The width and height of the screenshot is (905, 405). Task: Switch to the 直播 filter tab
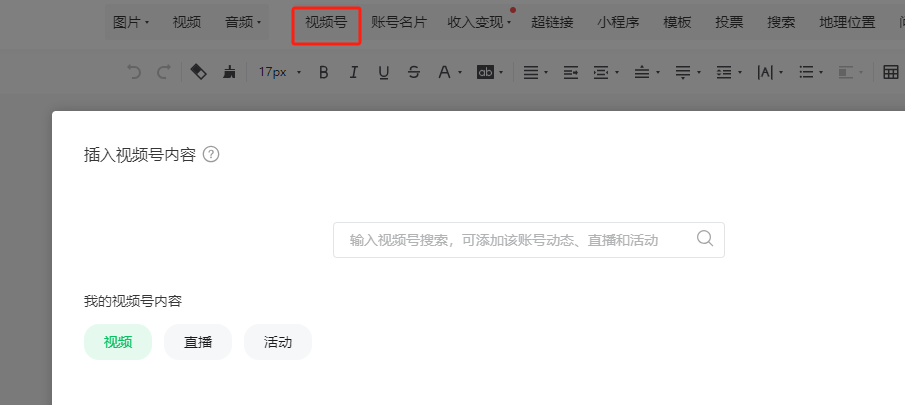point(198,342)
